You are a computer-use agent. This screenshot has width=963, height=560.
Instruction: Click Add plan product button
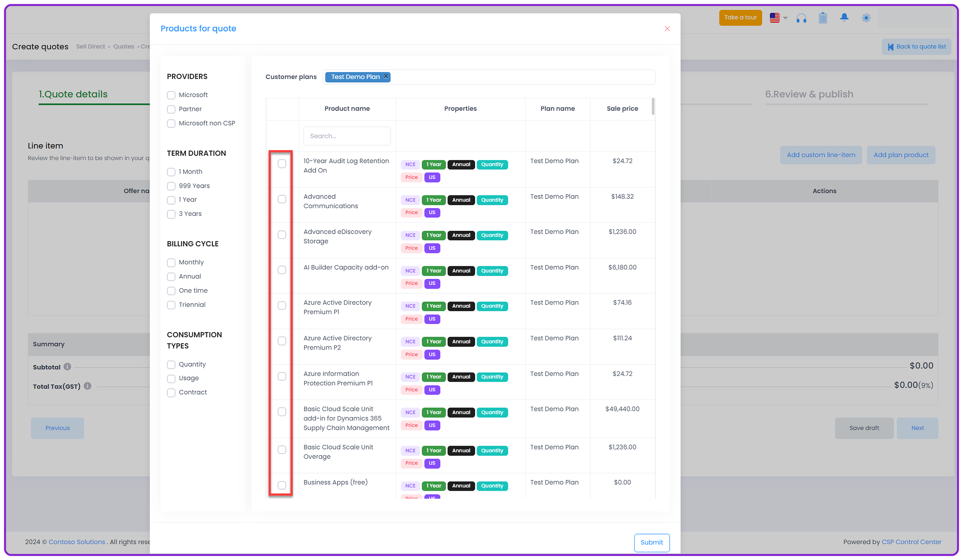(x=901, y=155)
